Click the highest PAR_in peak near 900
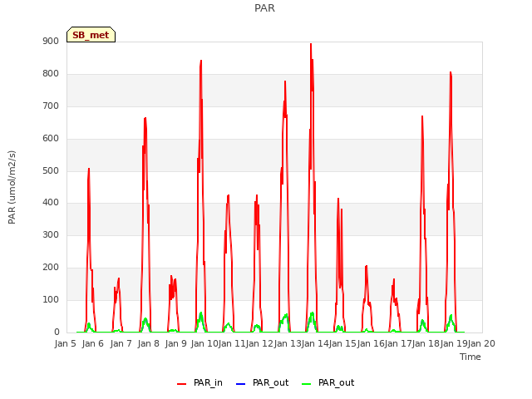 point(311,44)
